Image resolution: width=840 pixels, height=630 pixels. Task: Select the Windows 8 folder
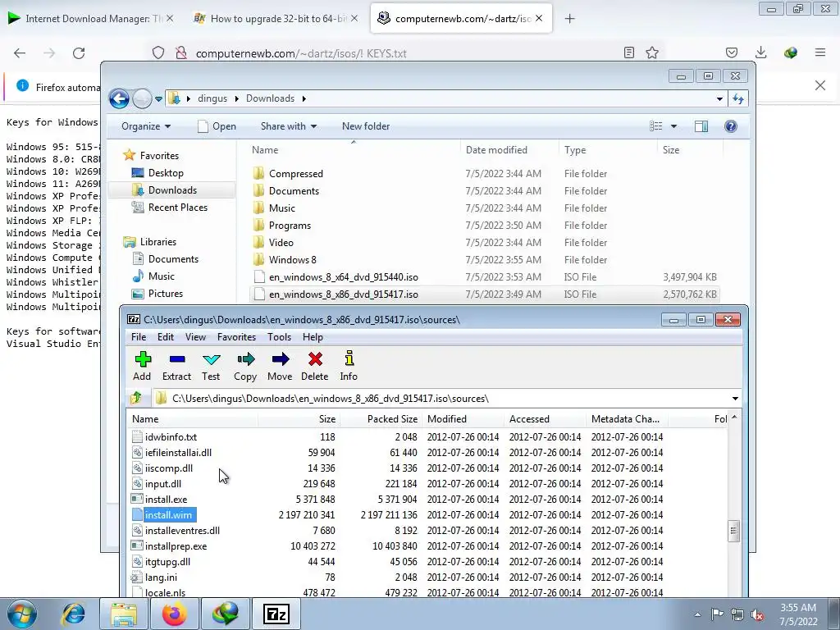293,260
